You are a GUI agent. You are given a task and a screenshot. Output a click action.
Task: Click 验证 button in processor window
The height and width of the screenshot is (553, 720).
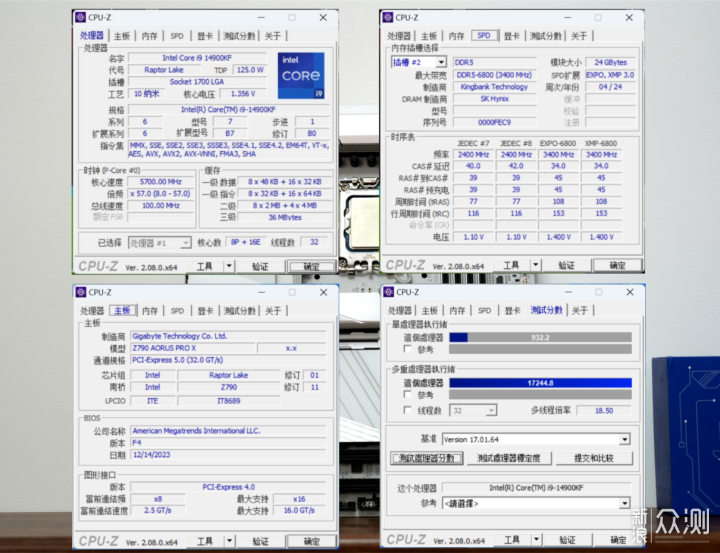[x=260, y=266]
